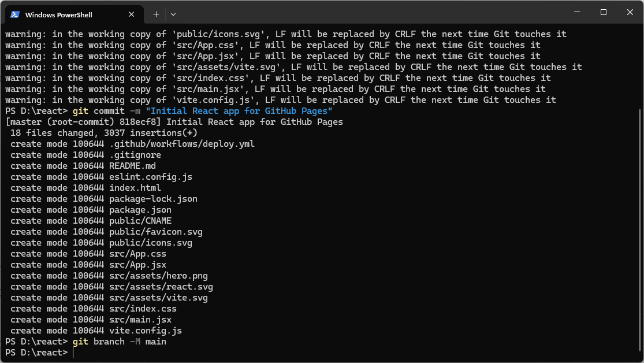Click the 'create mode 100644 src/App.css' line
644x363 pixels.
click(x=88, y=254)
